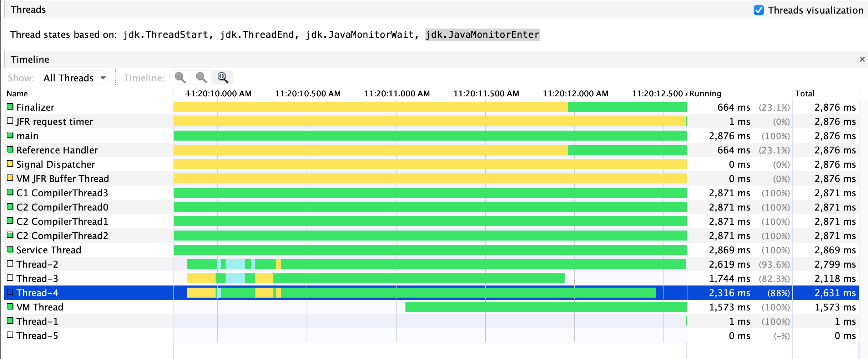Image resolution: width=868 pixels, height=359 pixels.
Task: Reset the timeline zoom to fit
Action: (x=222, y=77)
